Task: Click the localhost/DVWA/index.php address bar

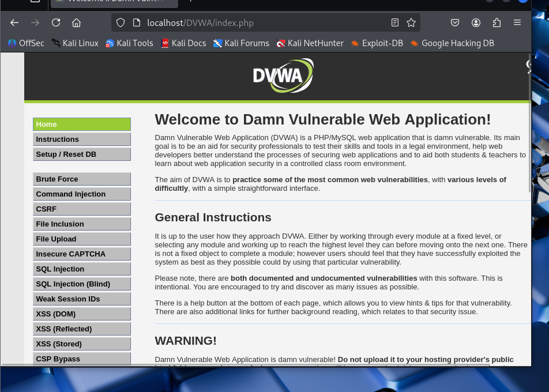Action: [266, 22]
